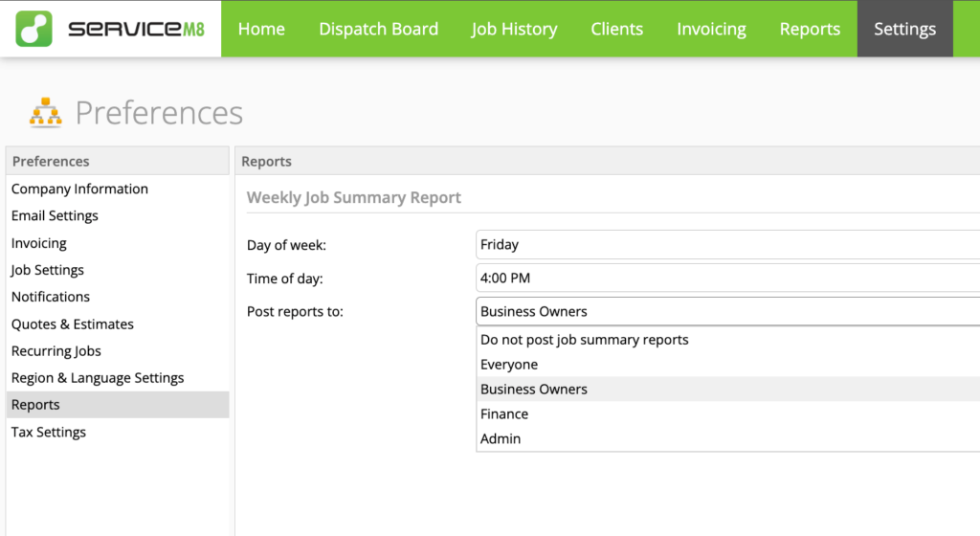Viewport: 980px width, 536px height.
Task: Open the Day of week dropdown
Action: tap(727, 244)
